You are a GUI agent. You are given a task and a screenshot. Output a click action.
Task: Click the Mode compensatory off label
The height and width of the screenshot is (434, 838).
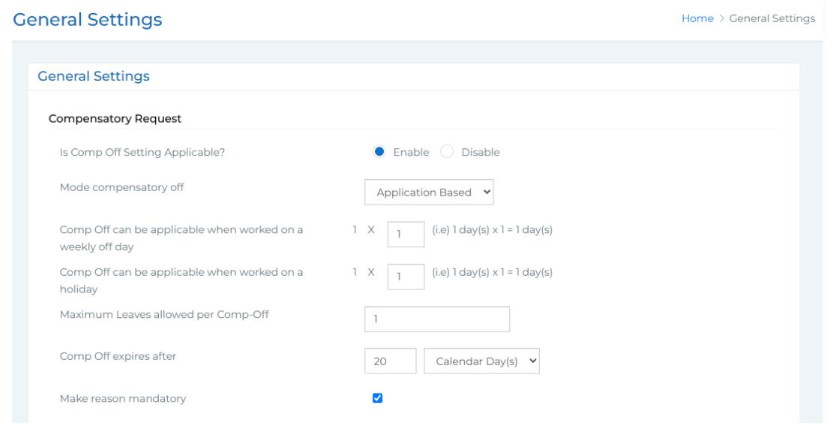pos(122,187)
